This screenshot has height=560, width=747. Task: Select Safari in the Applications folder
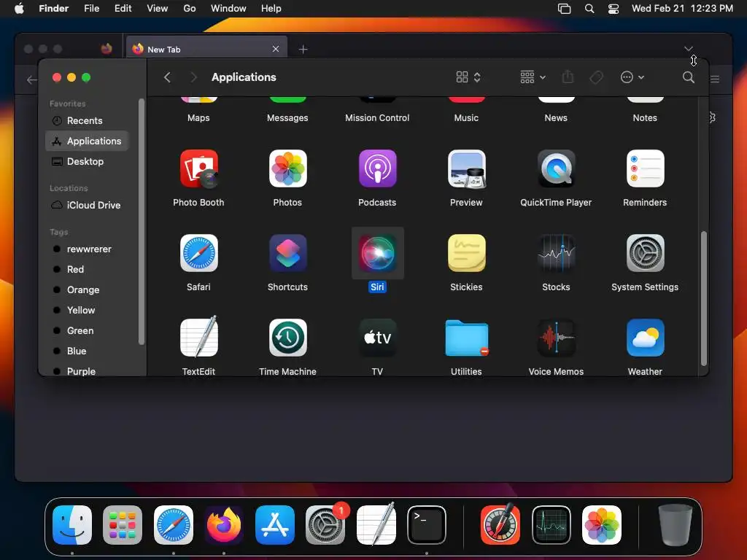198,253
